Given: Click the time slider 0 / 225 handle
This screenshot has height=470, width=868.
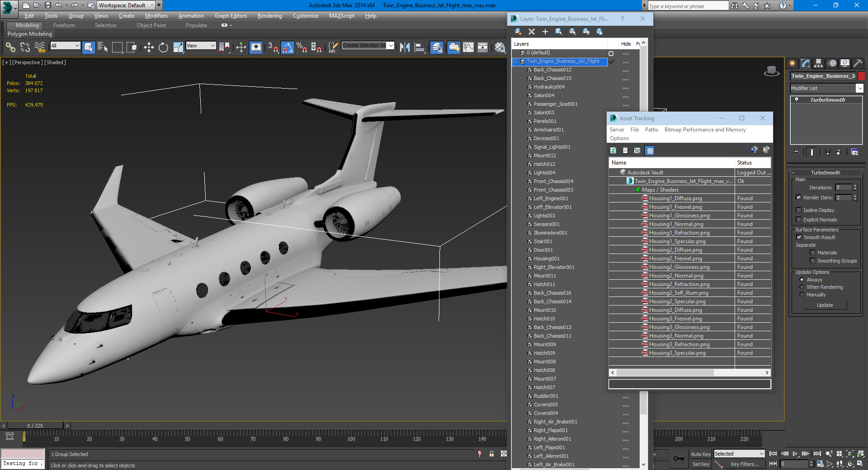Looking at the screenshot, I should click(x=35, y=426).
